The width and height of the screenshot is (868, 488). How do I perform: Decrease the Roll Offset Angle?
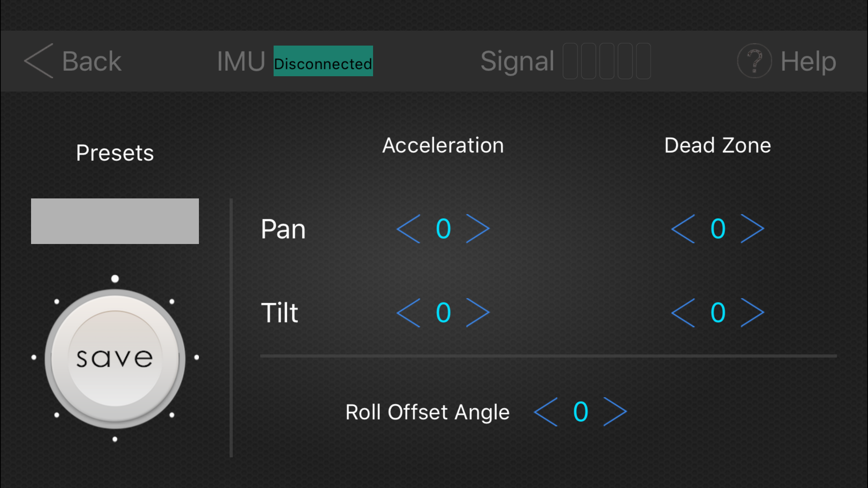[546, 412]
